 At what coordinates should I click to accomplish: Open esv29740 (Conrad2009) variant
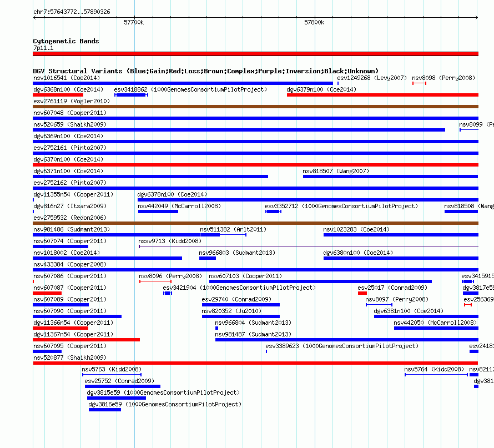[236, 299]
